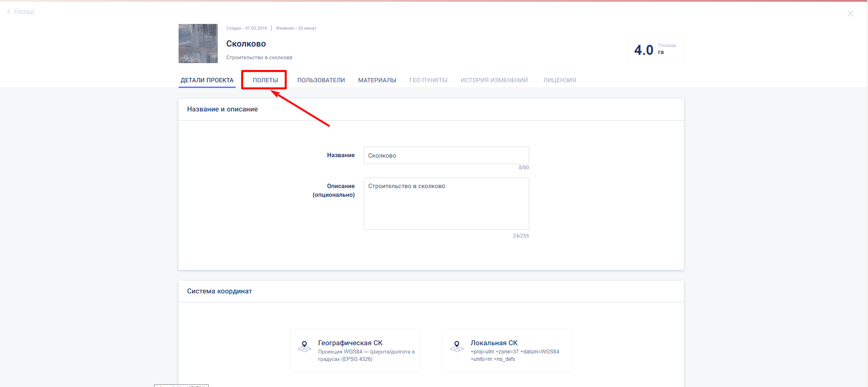Click the Изменен - 20 минут label
Screen dimensions: 868x387
(296, 28)
